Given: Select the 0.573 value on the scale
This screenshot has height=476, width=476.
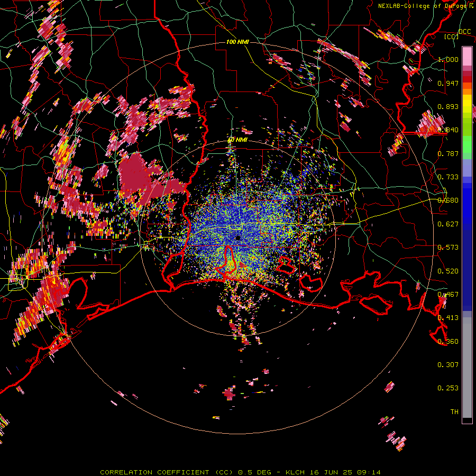Looking at the screenshot, I should pos(448,248).
